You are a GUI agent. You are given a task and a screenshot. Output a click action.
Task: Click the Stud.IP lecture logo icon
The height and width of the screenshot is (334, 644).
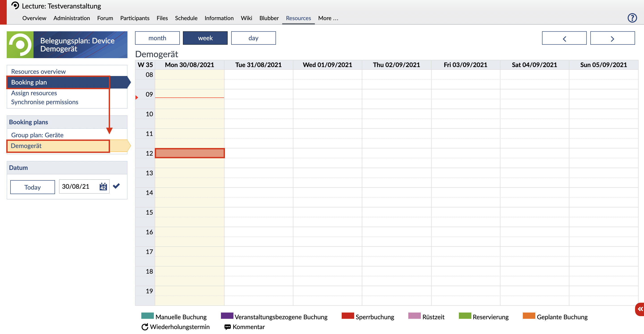(x=15, y=6)
